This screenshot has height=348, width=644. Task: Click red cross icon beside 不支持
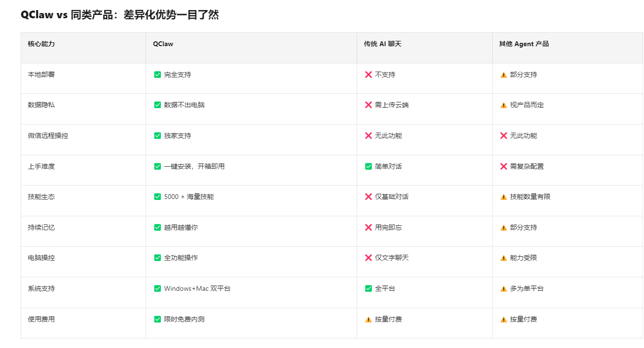coord(369,75)
